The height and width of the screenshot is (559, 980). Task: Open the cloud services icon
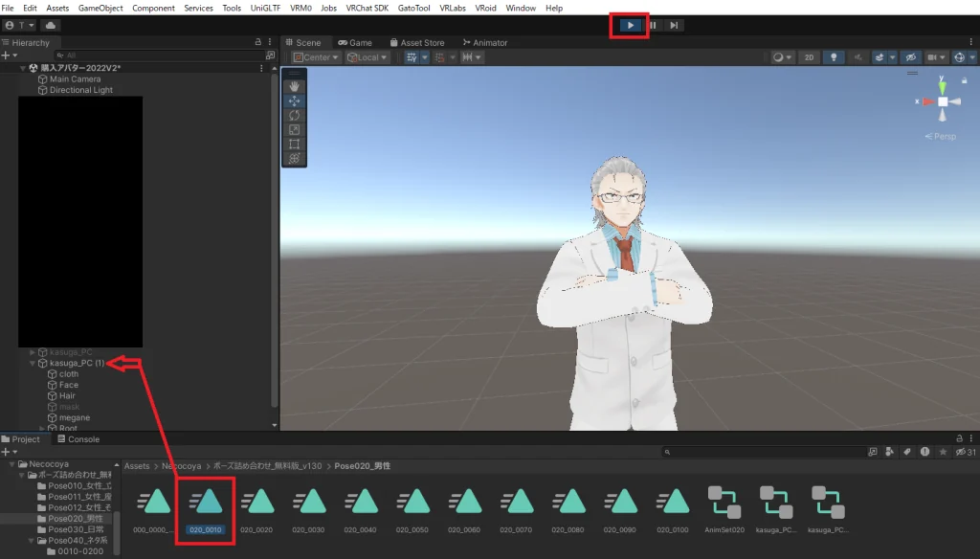(x=51, y=25)
